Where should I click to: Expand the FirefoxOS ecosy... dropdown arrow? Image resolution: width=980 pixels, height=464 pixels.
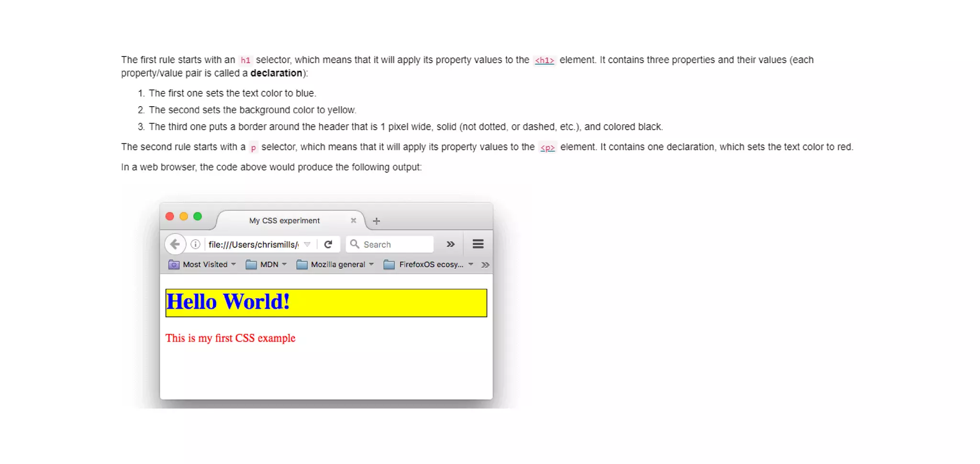471,264
